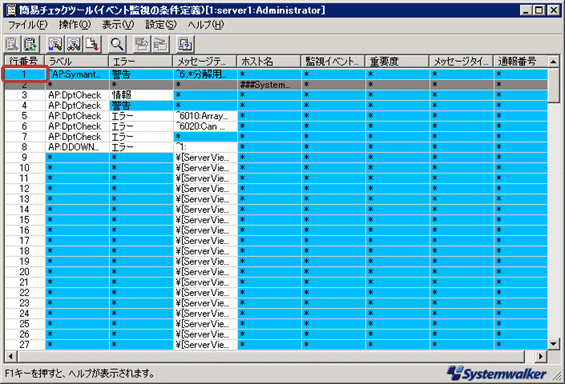
Task: Open the 表示(V) menu
Action: [118, 25]
